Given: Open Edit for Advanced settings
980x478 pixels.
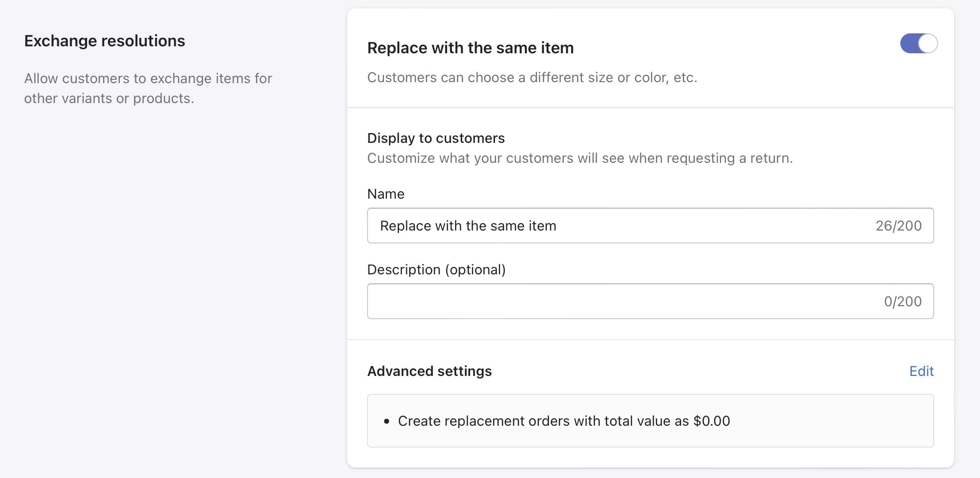Looking at the screenshot, I should click(x=921, y=371).
